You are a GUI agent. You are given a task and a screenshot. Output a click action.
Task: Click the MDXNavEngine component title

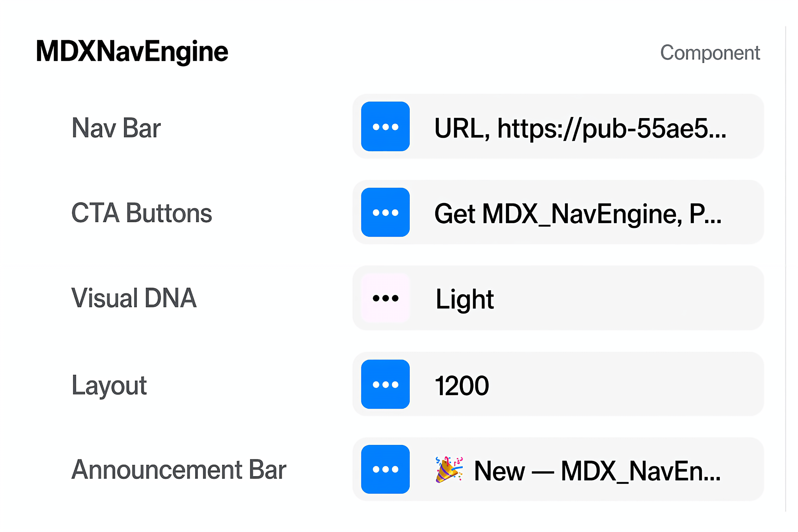[132, 51]
